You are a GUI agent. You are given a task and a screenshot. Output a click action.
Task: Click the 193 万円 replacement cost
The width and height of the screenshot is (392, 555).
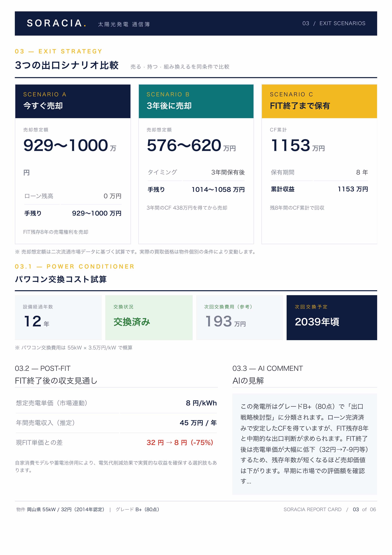tap(225, 321)
